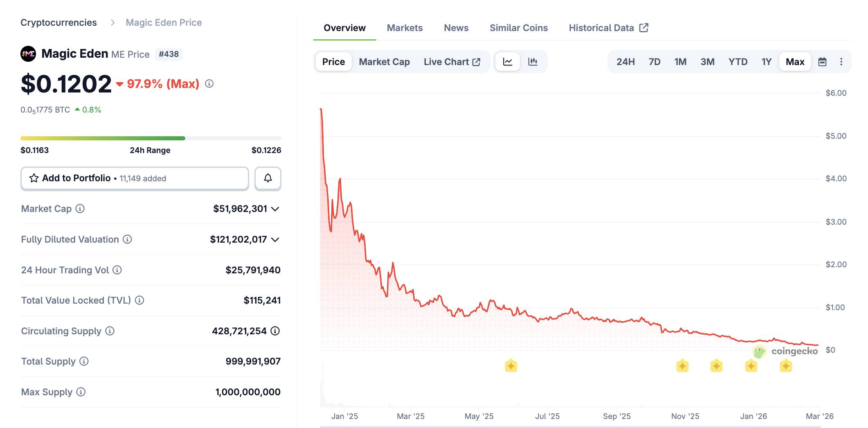Open Historical Data via external link icon
The width and height of the screenshot is (868, 428).
point(644,27)
